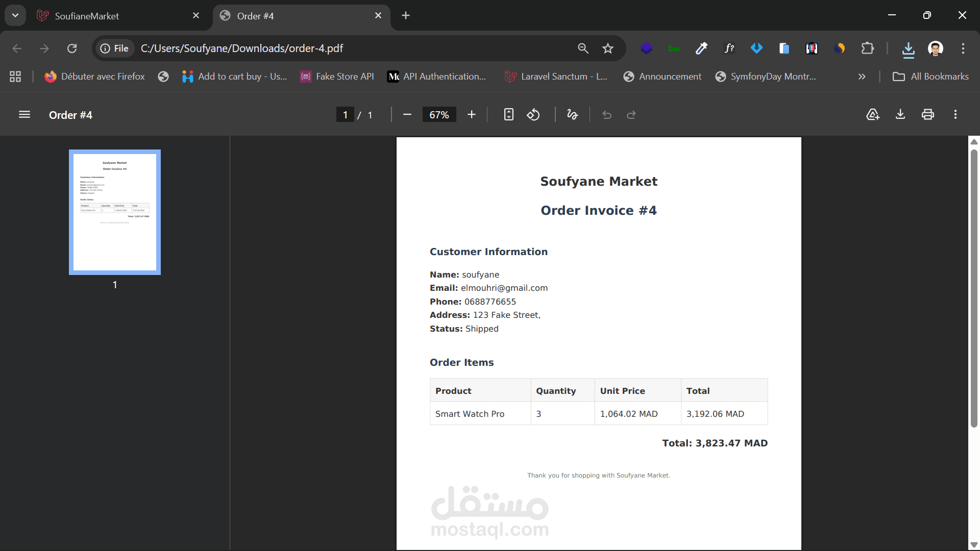Open the tab search dropdown arrow
Screen dimensions: 980x551
coord(15,15)
